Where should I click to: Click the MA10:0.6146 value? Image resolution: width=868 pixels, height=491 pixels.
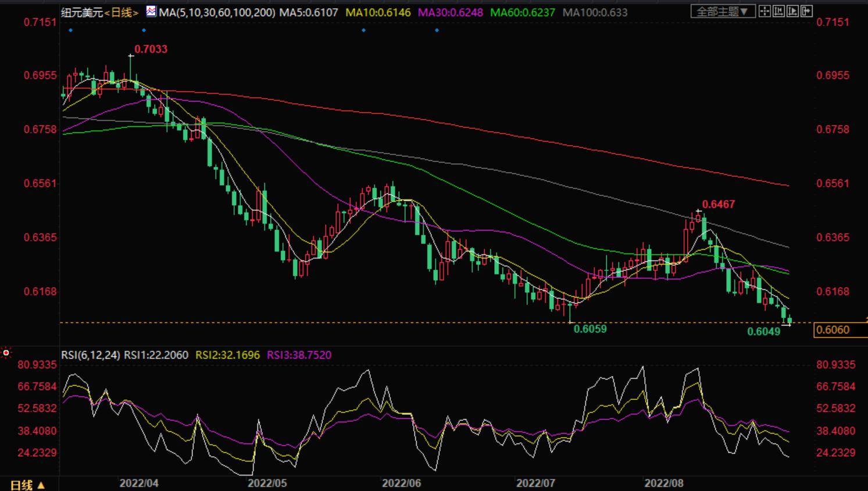378,12
